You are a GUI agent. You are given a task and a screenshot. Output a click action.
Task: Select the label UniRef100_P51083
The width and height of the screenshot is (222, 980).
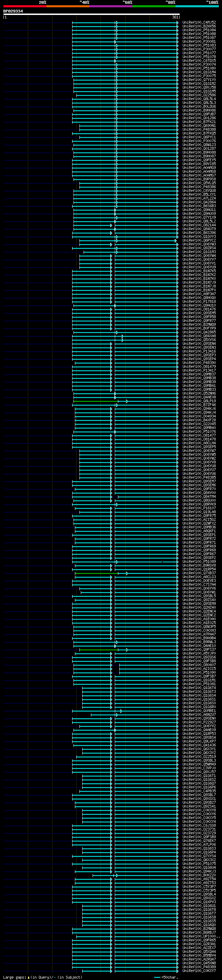(x=199, y=45)
